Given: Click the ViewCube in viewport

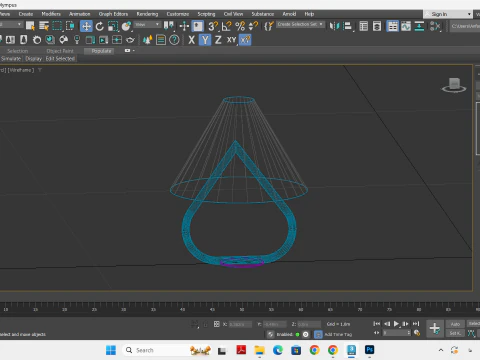Looking at the screenshot, I should tap(454, 85).
